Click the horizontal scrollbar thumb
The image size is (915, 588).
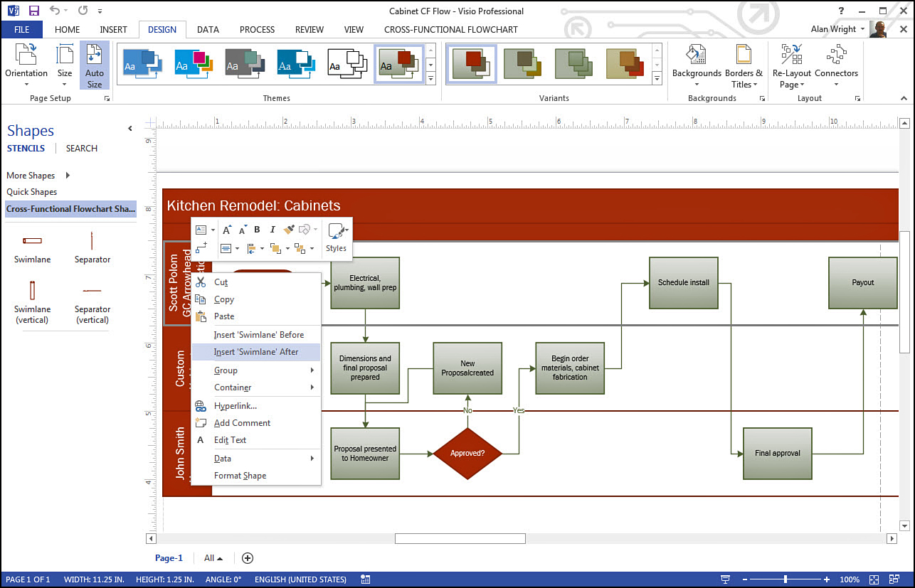[x=460, y=539]
